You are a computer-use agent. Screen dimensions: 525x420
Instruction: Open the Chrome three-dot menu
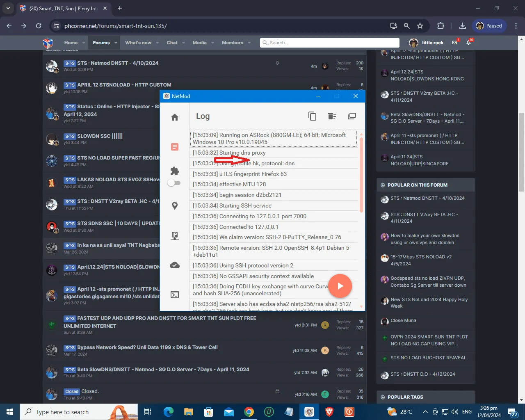point(516,26)
